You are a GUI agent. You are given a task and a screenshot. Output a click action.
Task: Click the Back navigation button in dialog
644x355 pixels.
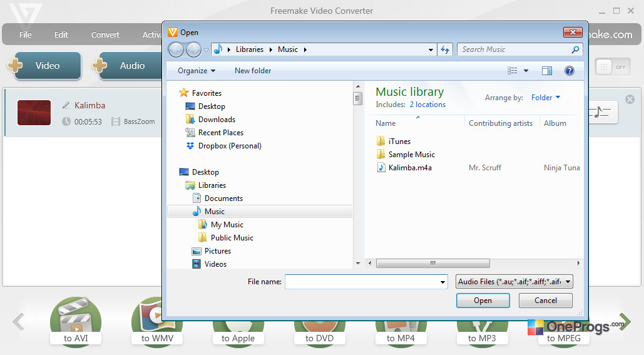coord(176,49)
